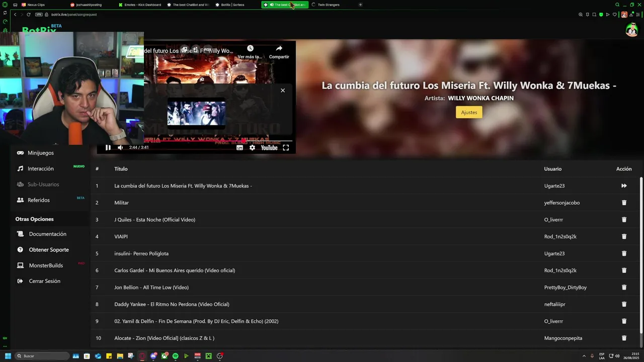Select username PrettyBoy_DirtyBoy
The width and height of the screenshot is (644, 362).
565,287
